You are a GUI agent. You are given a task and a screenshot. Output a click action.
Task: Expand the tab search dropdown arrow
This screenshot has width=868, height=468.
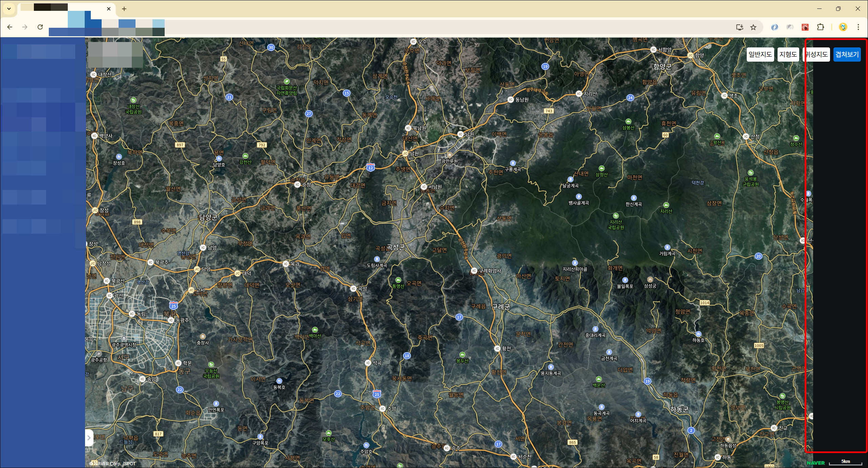tap(9, 9)
